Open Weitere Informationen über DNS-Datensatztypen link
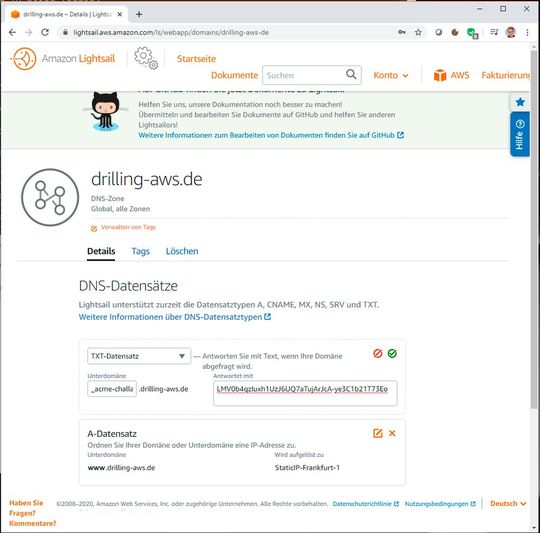The width and height of the screenshot is (540, 533). [175, 317]
